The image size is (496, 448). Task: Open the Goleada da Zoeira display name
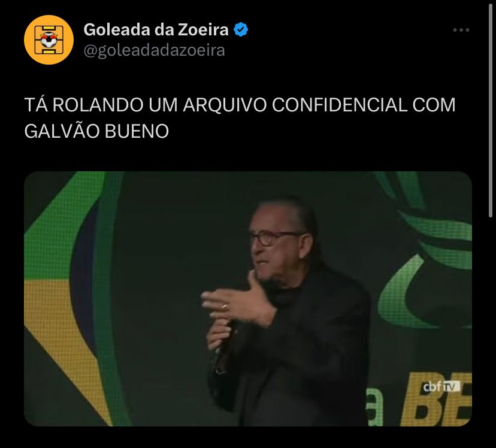[x=156, y=30]
